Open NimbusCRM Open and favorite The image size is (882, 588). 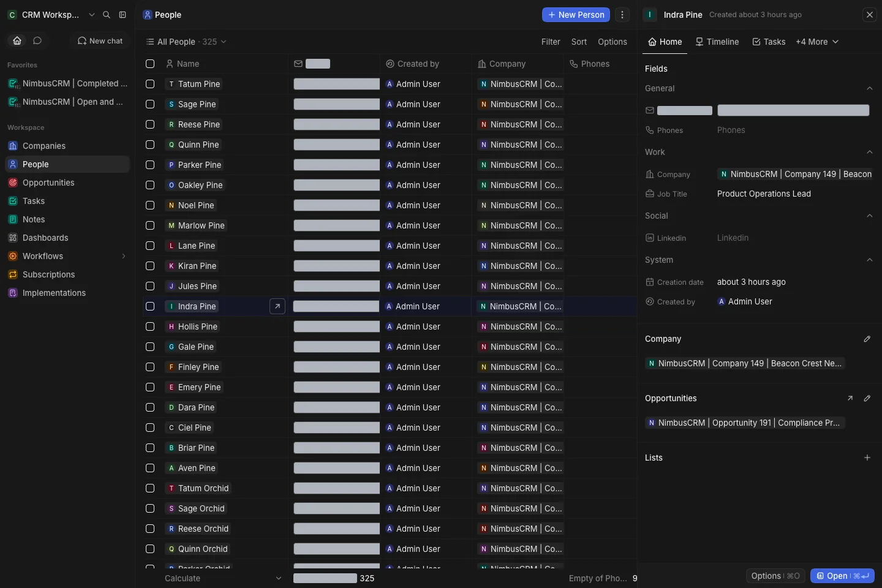pos(67,102)
